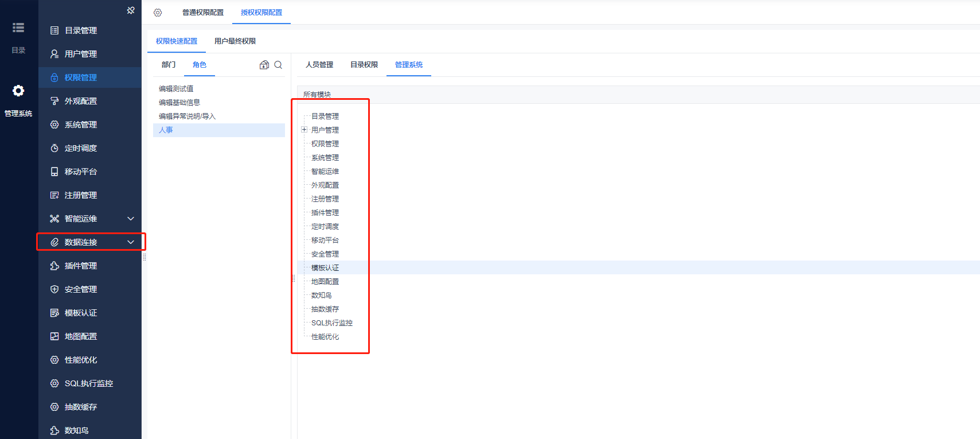Viewport: 980px width, 439px height.
Task: Click the sidebar collapse handle dots
Action: (145, 258)
